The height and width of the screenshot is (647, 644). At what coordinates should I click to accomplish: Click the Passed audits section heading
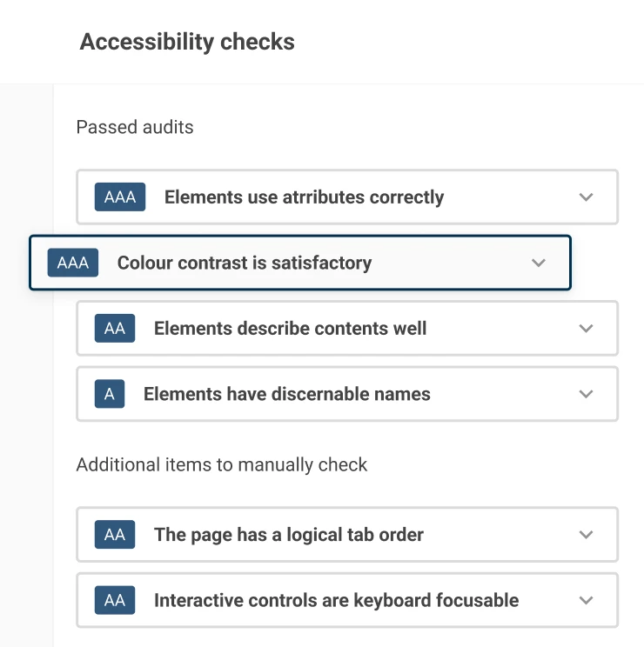(135, 127)
